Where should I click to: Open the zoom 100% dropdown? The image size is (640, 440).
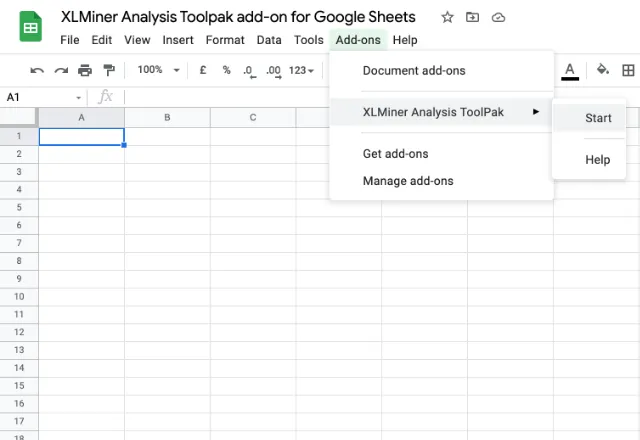click(158, 70)
